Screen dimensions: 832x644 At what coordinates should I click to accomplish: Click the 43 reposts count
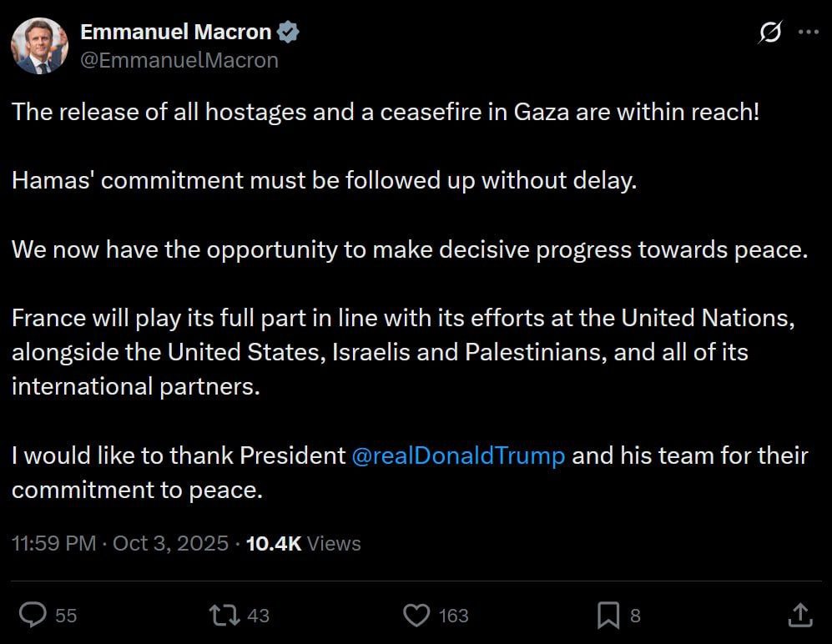tap(259, 616)
